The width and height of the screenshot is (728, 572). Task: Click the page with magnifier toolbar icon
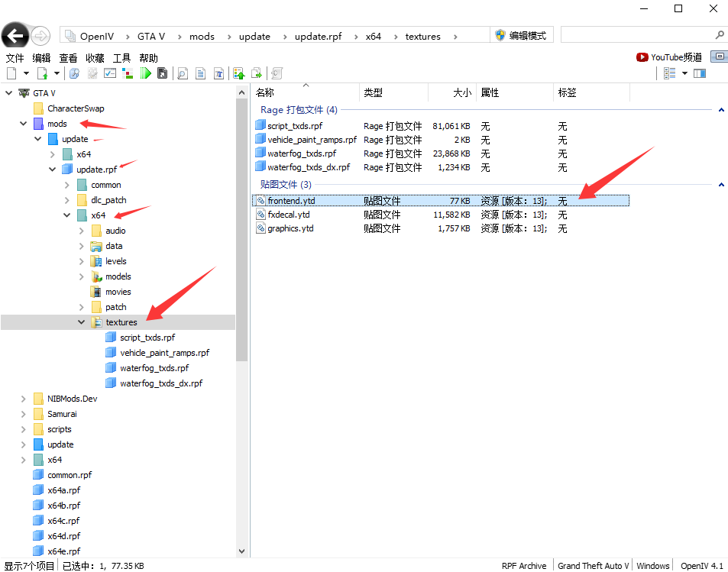183,73
